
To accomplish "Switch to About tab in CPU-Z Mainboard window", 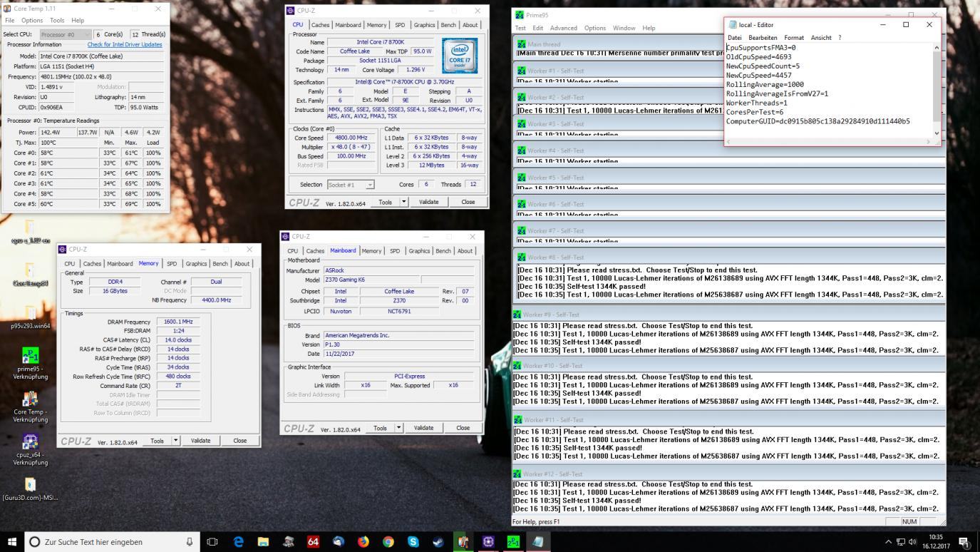I will (x=465, y=251).
